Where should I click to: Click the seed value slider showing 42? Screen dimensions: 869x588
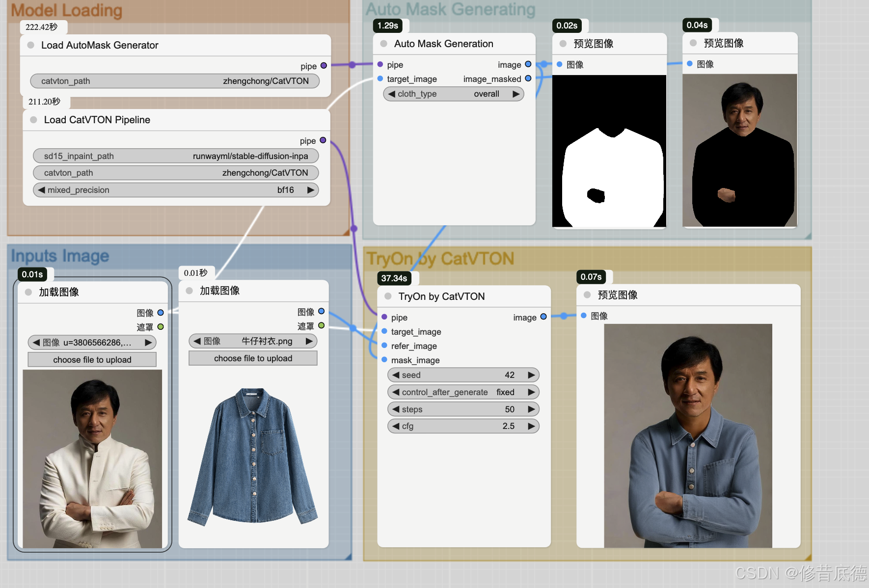(x=463, y=375)
